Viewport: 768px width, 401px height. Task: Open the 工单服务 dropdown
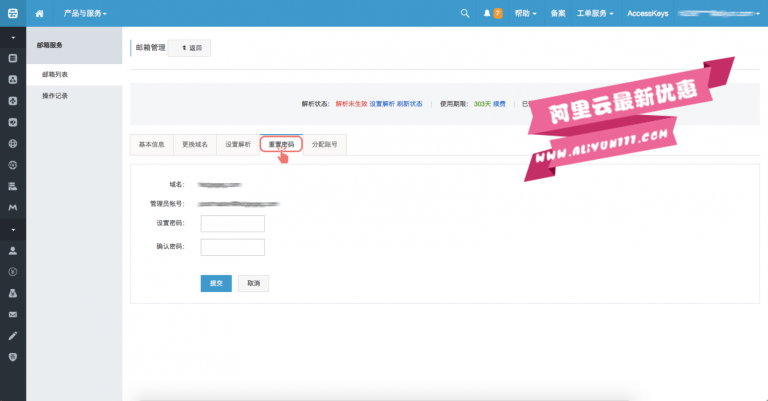[595, 13]
